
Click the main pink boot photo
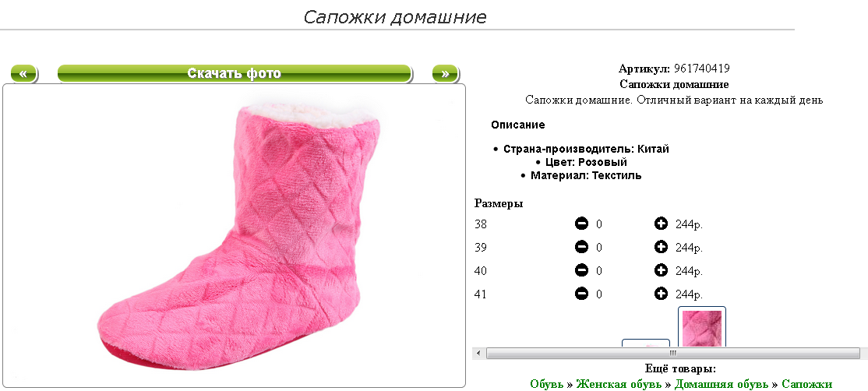coord(235,235)
